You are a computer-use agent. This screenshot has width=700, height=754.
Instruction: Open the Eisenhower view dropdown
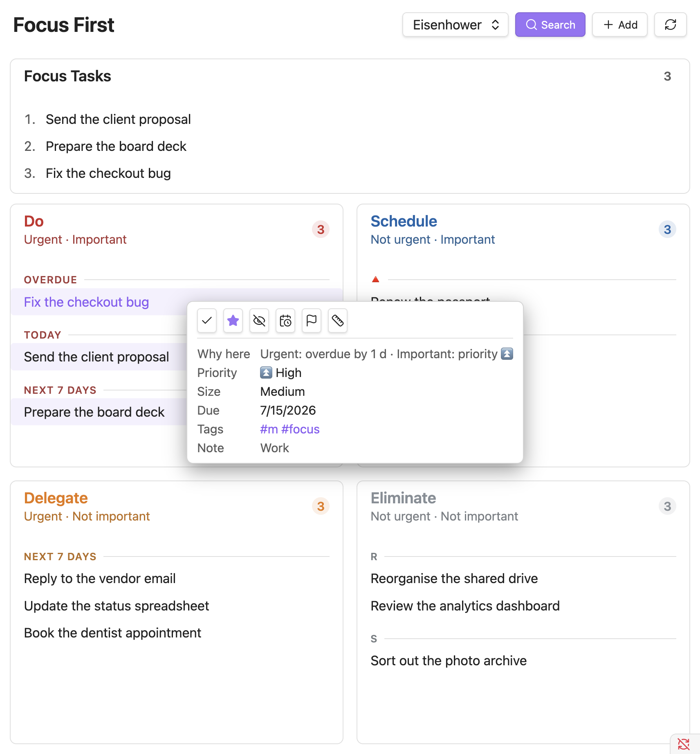tap(455, 25)
